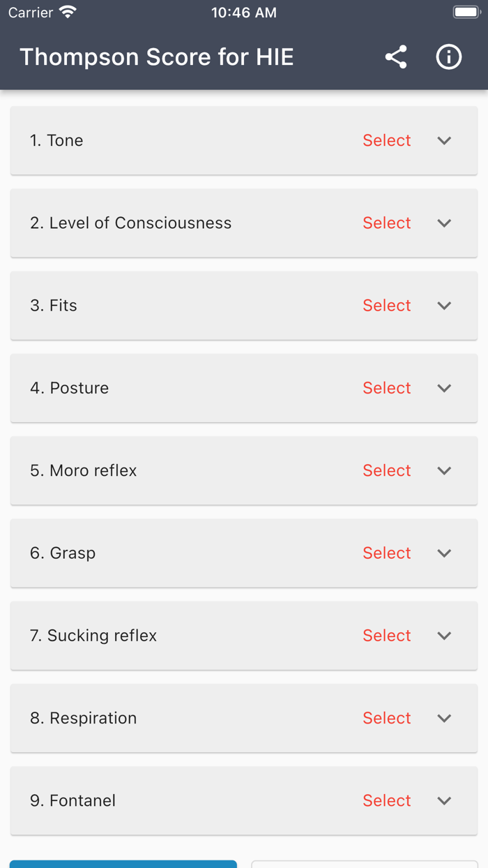Choose Select for Level of Consciousness
488x868 pixels.
coord(387,223)
